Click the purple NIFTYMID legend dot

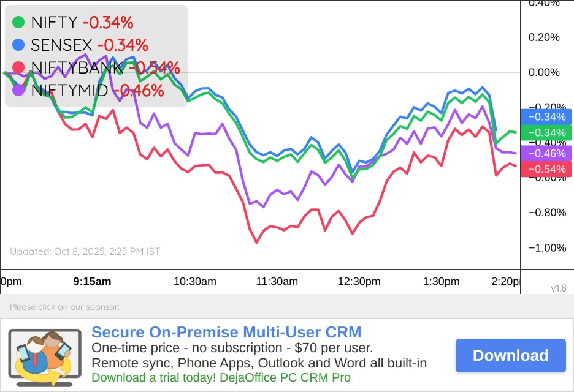tap(18, 90)
